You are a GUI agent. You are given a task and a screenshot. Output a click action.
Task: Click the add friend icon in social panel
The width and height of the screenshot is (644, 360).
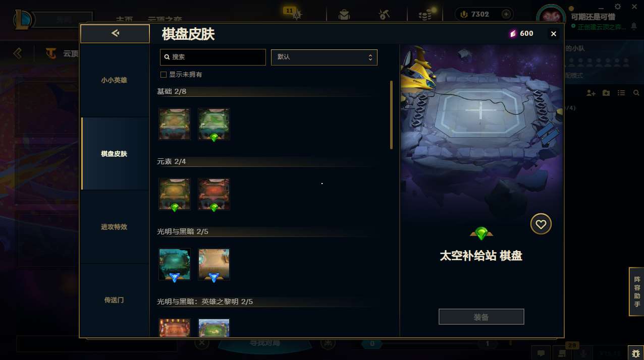[x=591, y=93]
